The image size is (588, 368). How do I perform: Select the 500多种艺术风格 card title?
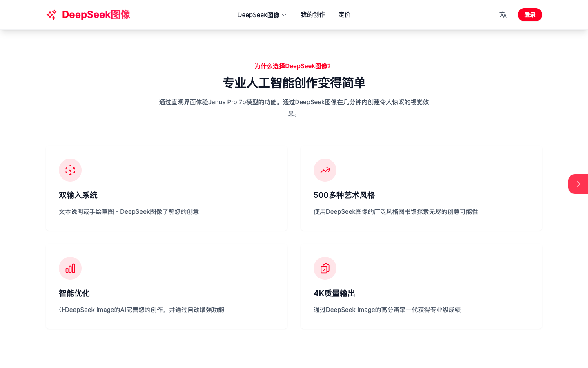coord(344,195)
